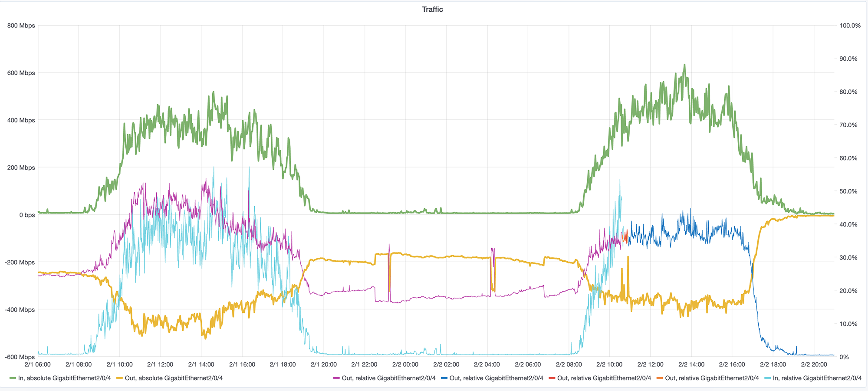868x391 pixels.
Task: Click the '800 Mbps' left axis label
Action: coord(21,26)
